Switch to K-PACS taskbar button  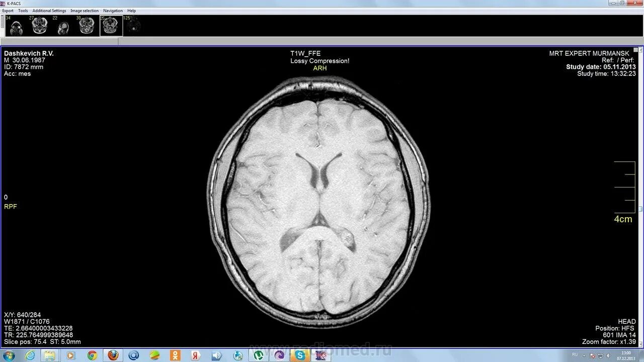pyautogui.click(x=321, y=355)
